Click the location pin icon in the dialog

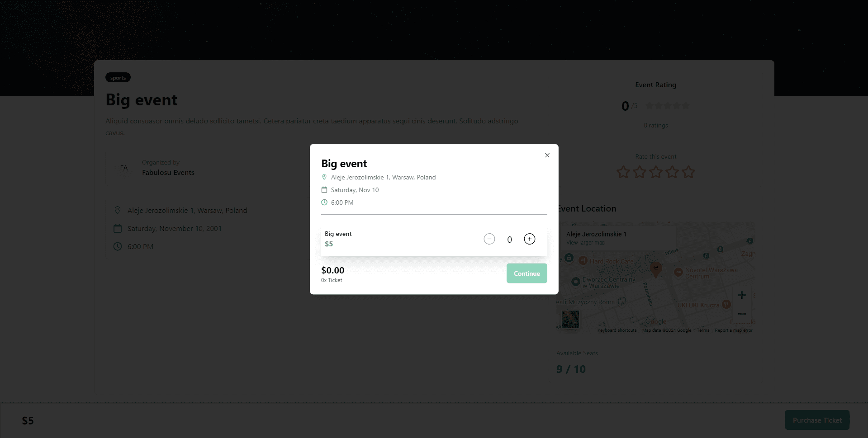point(324,177)
